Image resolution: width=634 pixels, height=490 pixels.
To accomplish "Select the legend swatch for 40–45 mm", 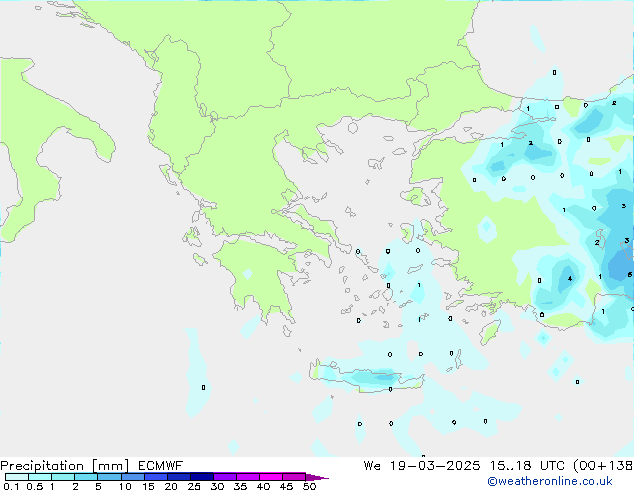I will [x=271, y=477].
